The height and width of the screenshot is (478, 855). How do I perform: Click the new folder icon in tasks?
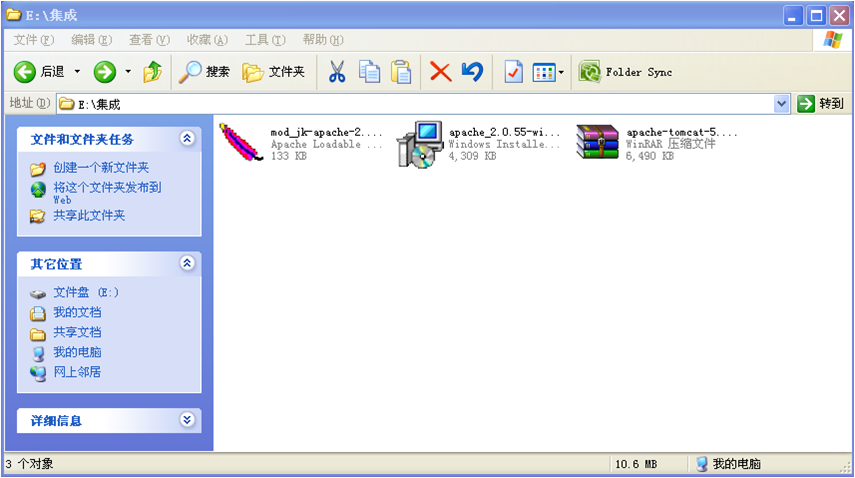(x=38, y=169)
